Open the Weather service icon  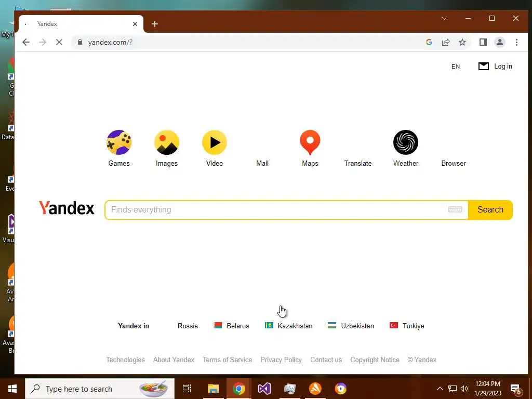406,142
